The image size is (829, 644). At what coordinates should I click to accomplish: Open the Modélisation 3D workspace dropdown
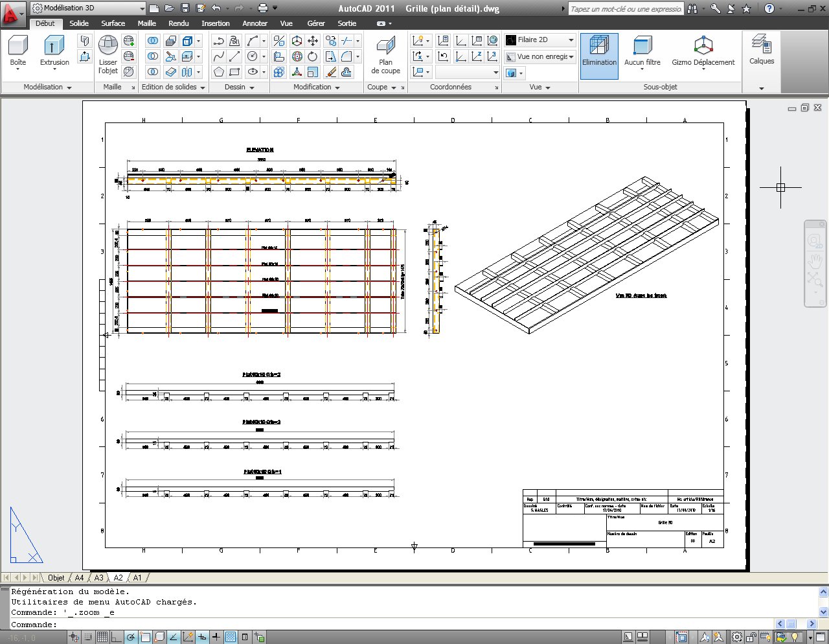(142, 8)
